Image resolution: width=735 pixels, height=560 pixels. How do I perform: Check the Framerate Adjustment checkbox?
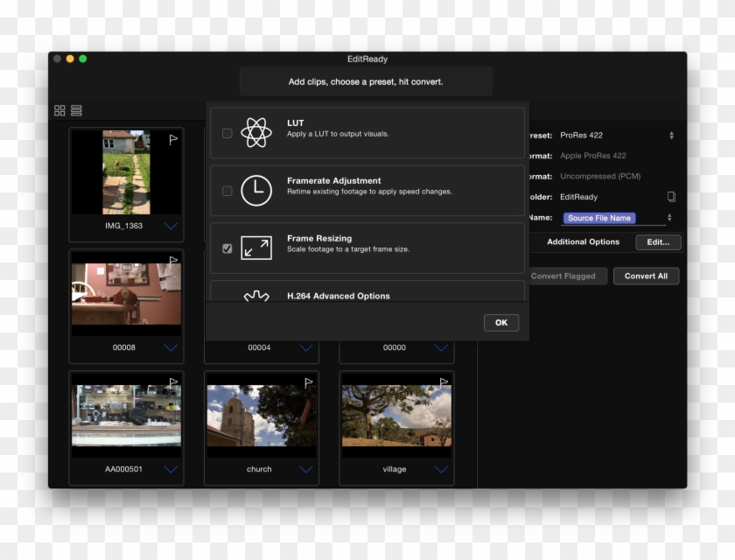click(x=227, y=190)
